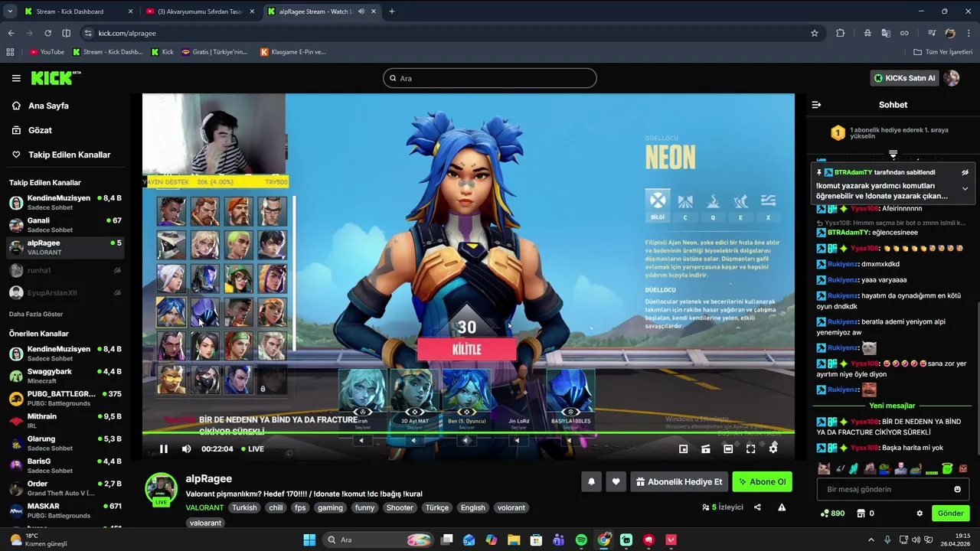Click the VALORANT category link
The height and width of the screenshot is (551, 980).
coord(204,507)
